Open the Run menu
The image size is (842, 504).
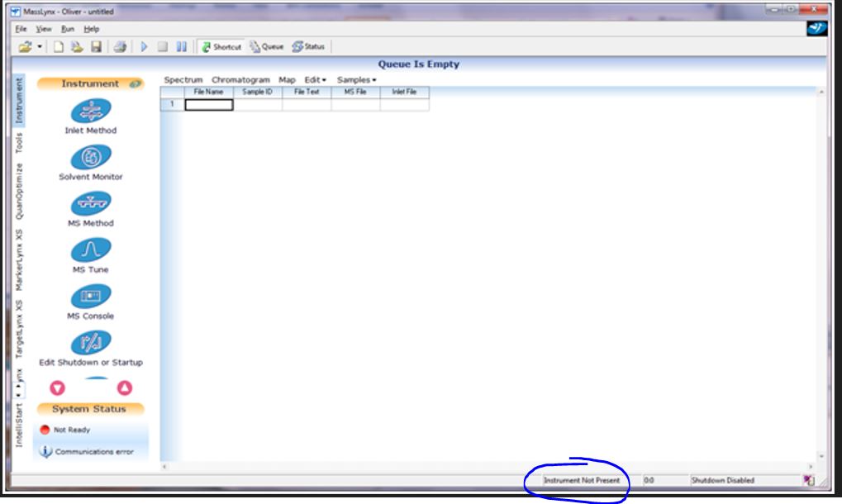(x=68, y=29)
